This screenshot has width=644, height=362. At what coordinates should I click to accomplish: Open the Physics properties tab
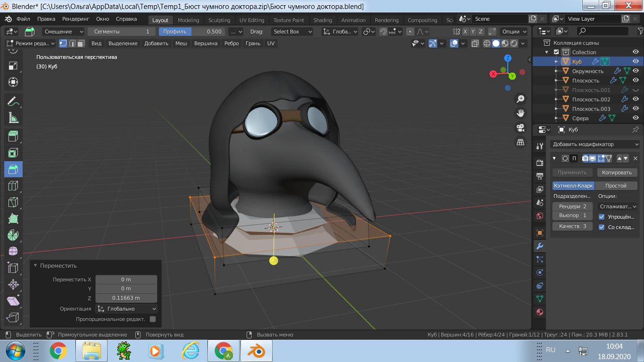point(540,272)
